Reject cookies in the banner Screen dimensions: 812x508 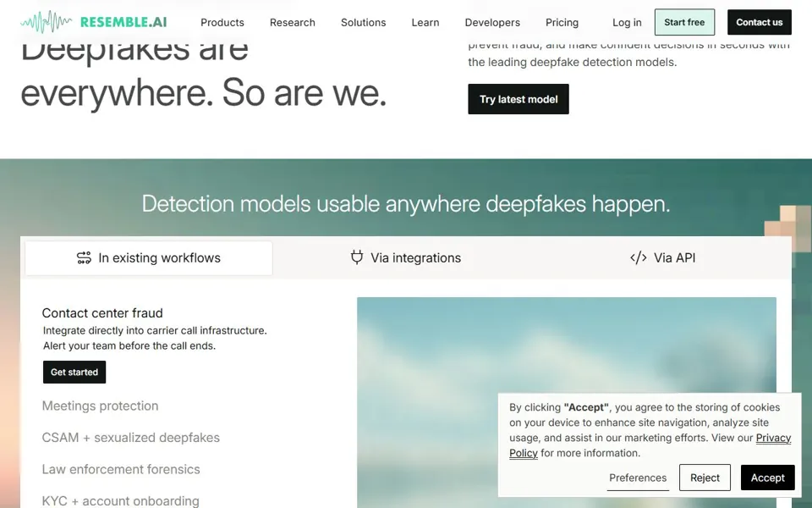pos(705,478)
